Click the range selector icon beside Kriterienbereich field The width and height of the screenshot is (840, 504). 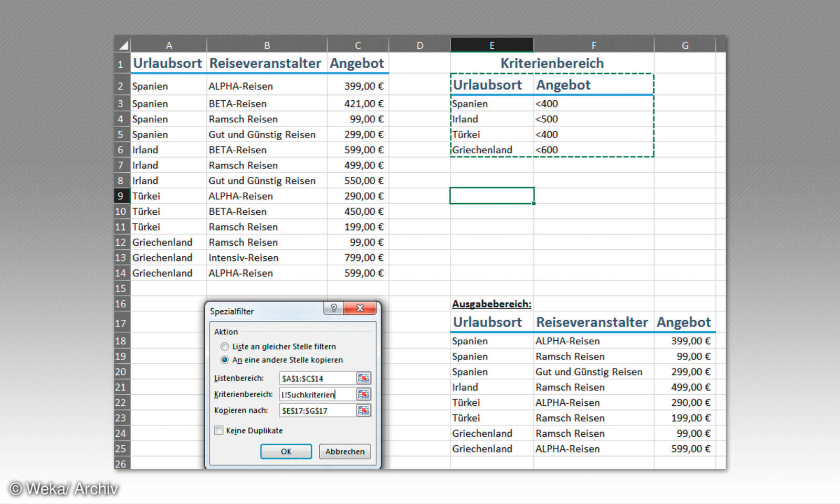point(363,394)
